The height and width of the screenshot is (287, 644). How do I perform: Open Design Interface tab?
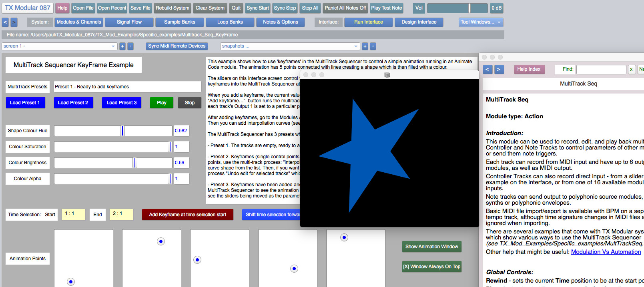419,22
